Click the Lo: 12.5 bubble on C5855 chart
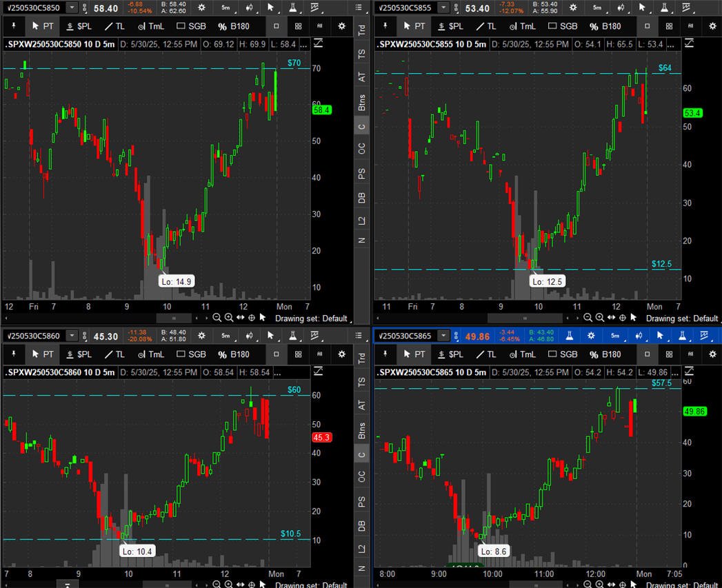The height and width of the screenshot is (588, 722). (x=547, y=281)
